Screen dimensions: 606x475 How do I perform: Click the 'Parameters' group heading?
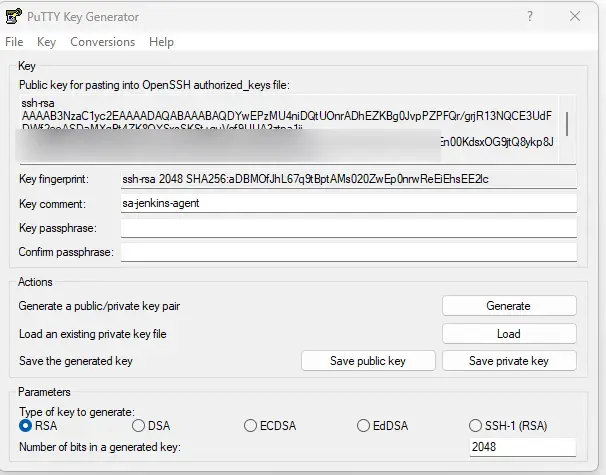[x=44, y=392]
